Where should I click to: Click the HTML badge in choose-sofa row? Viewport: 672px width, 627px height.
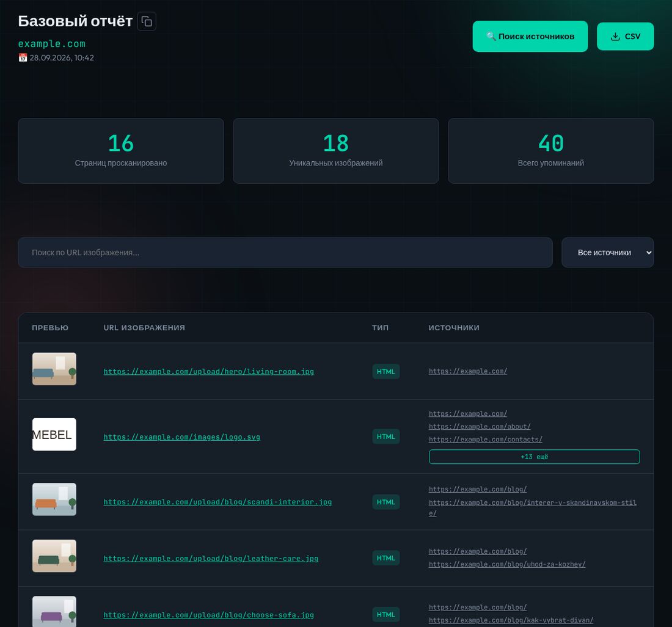coord(385,615)
